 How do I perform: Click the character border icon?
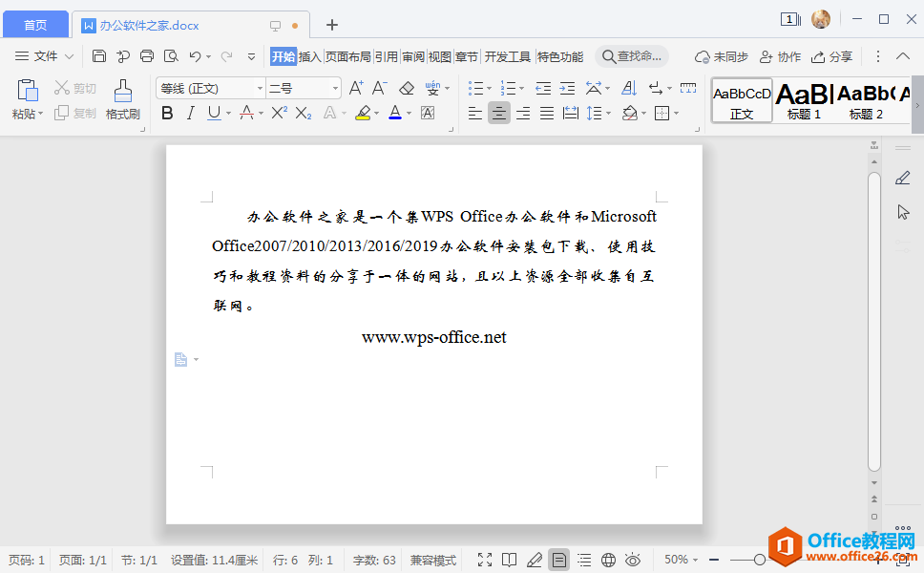[x=428, y=113]
